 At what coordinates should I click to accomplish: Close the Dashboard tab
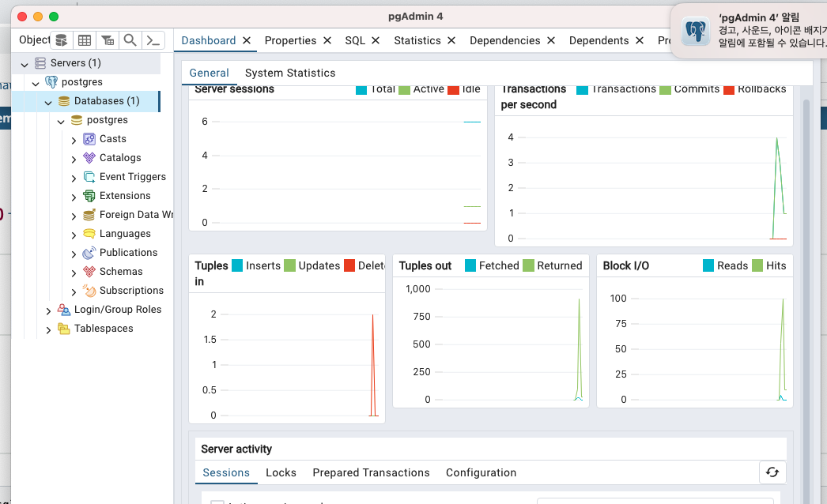(247, 40)
